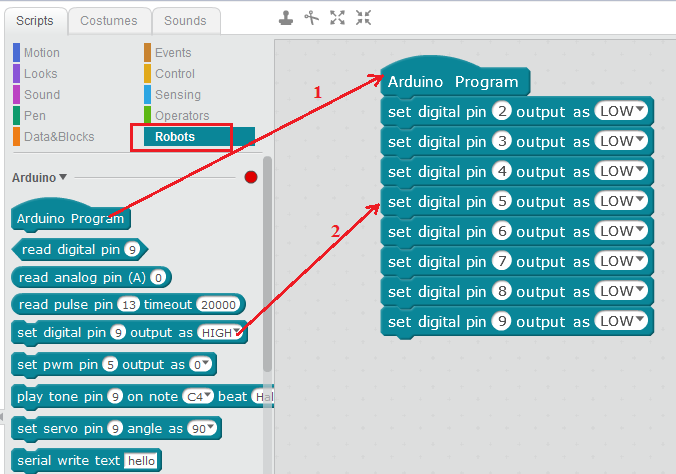This screenshot has width=676, height=474.
Task: Edit analog pin value 0 field
Action: coord(158,278)
